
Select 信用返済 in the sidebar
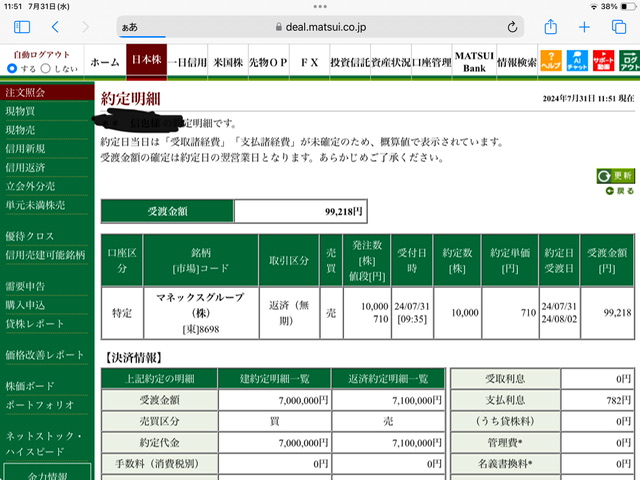pyautogui.click(x=25, y=167)
